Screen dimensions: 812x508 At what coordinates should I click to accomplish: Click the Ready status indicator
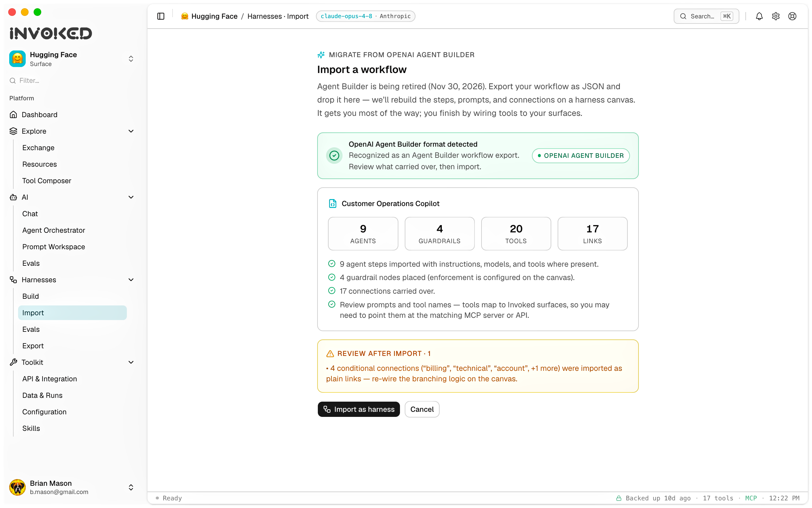tap(168, 498)
